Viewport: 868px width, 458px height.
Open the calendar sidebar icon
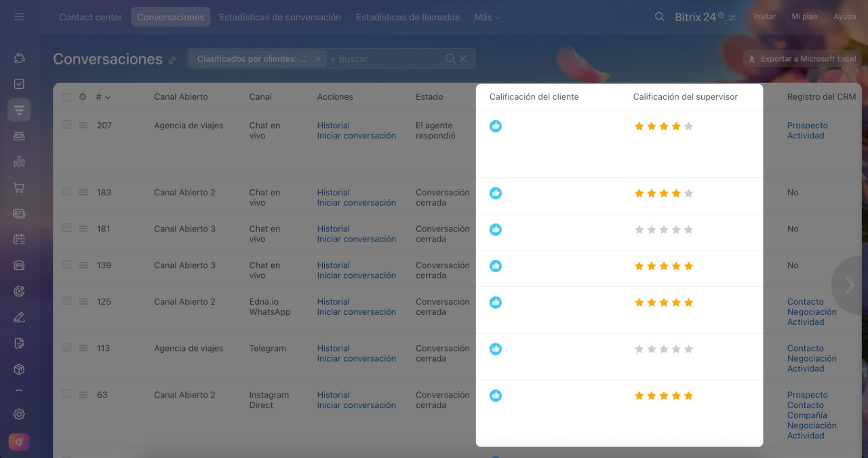click(19, 239)
